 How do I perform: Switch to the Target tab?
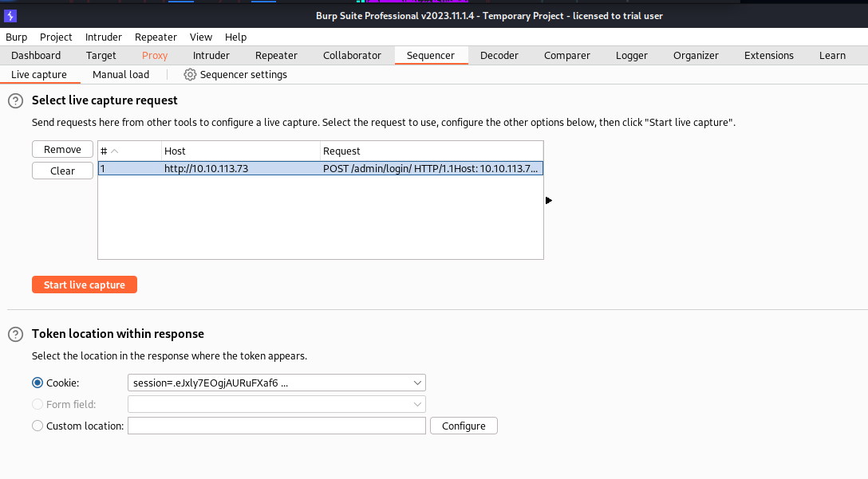click(101, 55)
